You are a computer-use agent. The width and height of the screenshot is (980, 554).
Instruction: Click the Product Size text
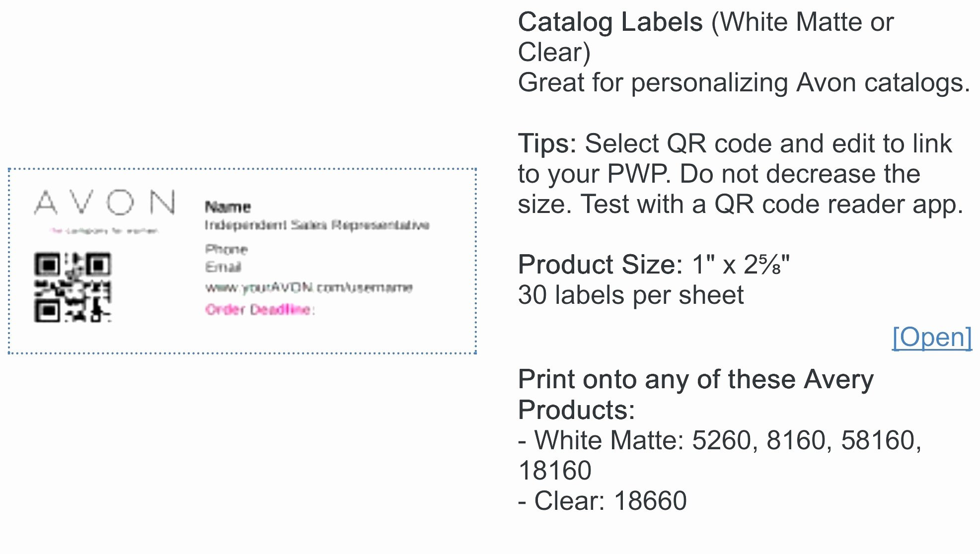654,265
